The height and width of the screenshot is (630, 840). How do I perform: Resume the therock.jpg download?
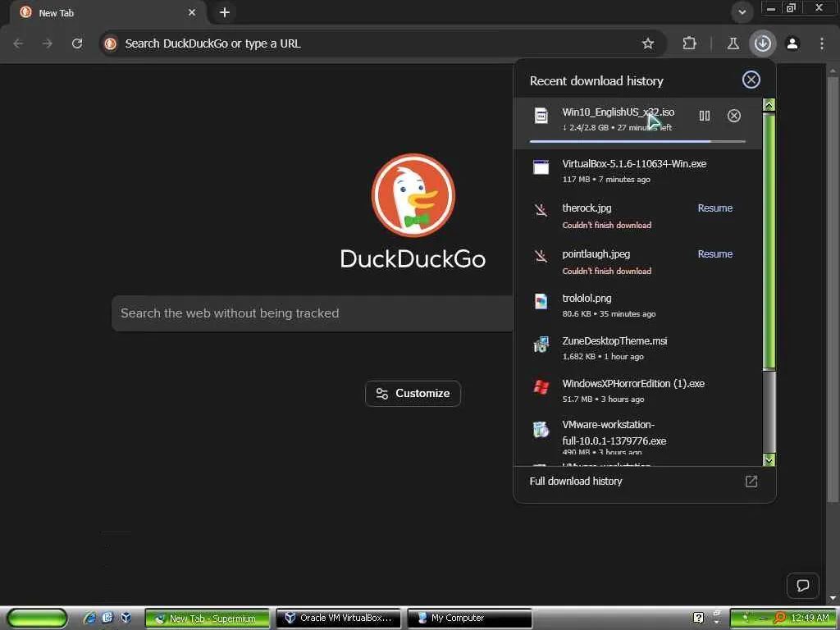[714, 208]
